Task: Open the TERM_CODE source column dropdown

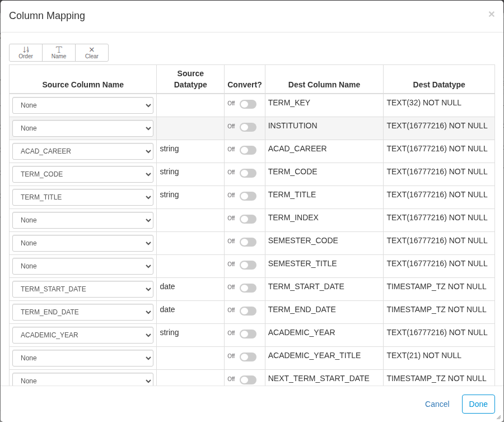Action: (83, 174)
